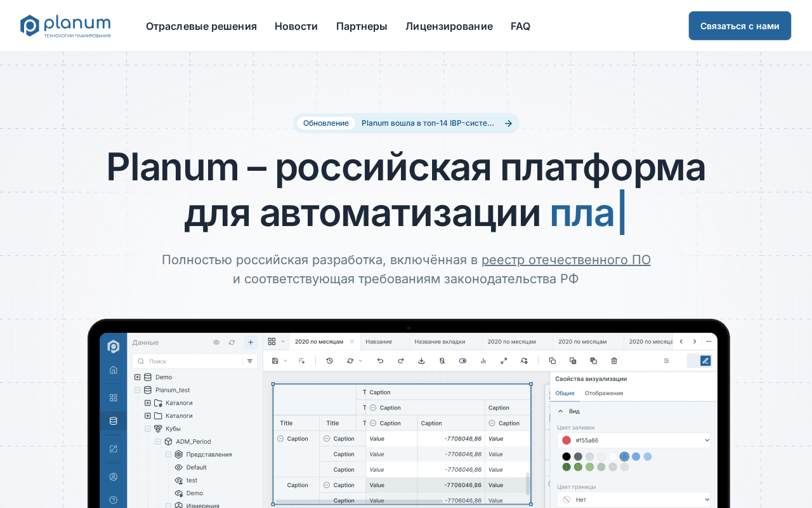Click the plus button in the Данные panel

coord(251,342)
